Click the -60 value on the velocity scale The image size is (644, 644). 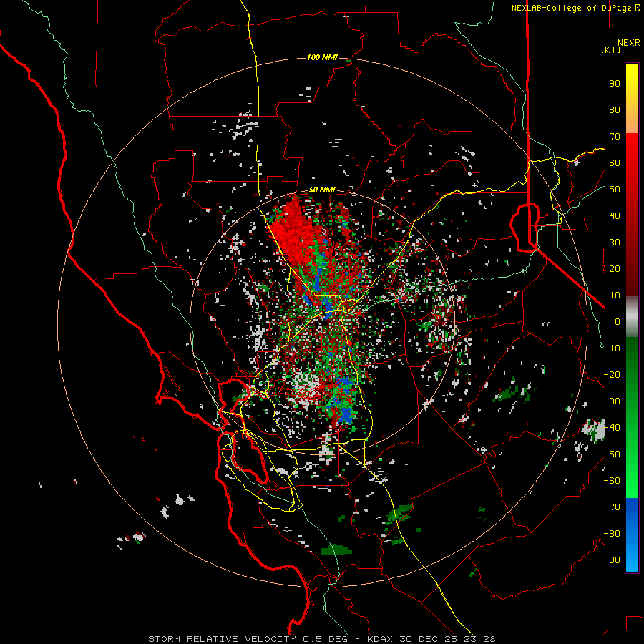[612, 481]
